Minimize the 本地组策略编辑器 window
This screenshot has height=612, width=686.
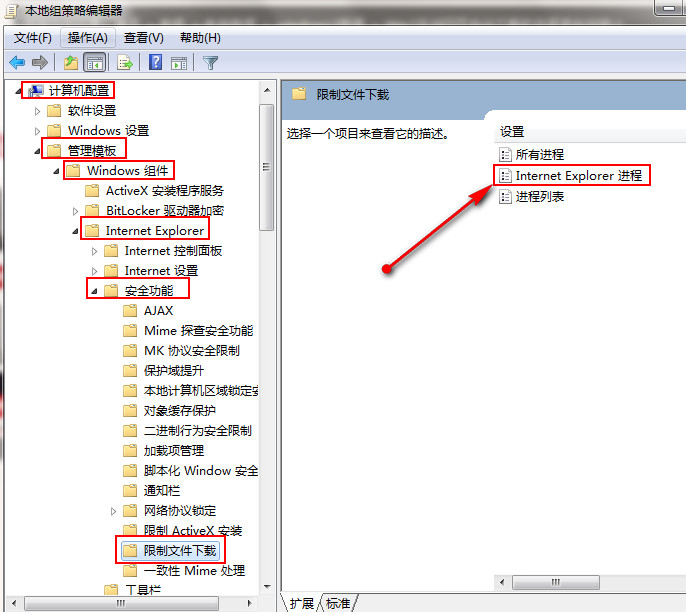(x=669, y=8)
